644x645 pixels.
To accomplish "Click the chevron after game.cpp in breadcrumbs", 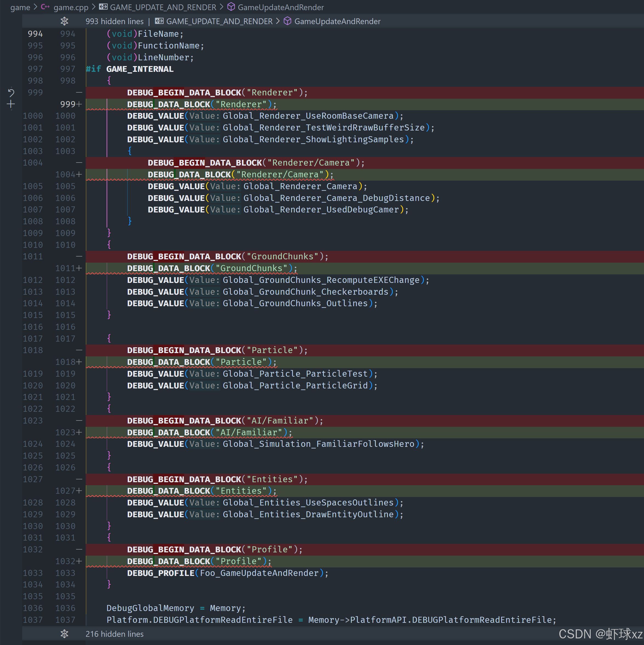I will coord(93,7).
